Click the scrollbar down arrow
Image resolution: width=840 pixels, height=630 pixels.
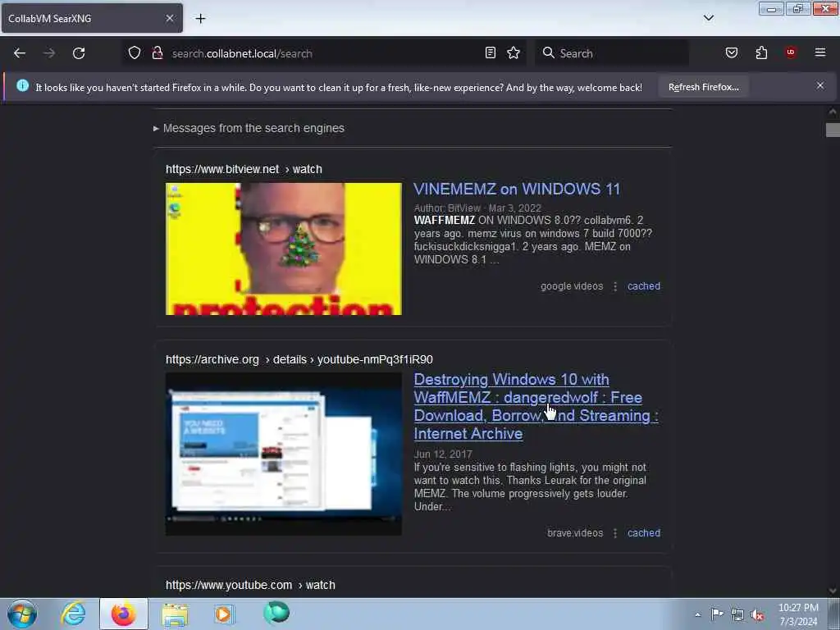pos(832,591)
